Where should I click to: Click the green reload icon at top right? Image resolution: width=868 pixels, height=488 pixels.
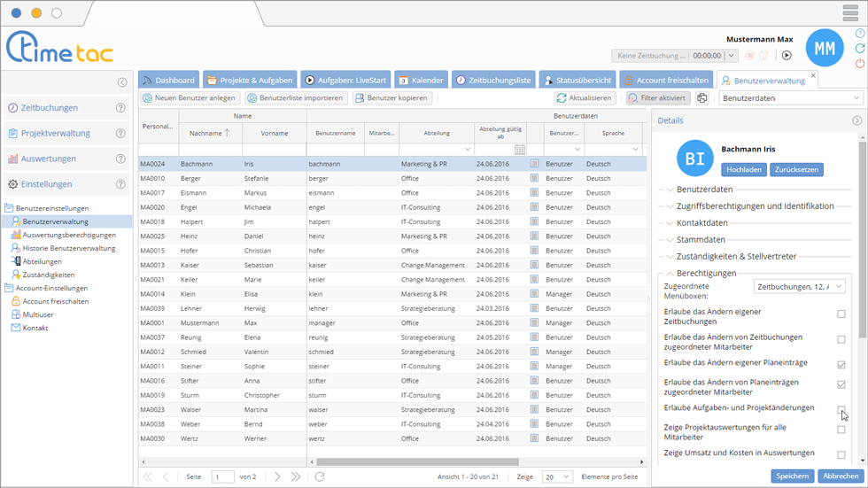[860, 49]
